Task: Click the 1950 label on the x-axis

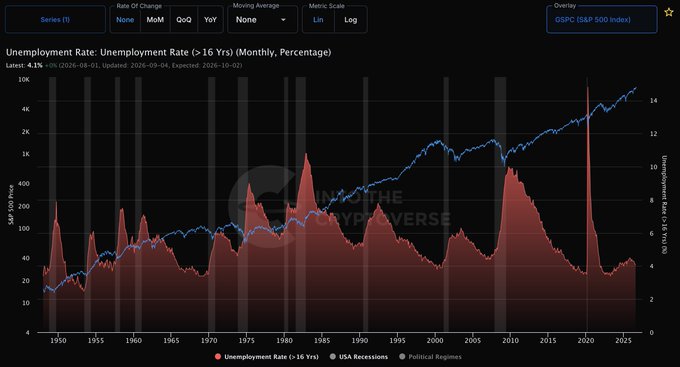Action: (x=58, y=341)
